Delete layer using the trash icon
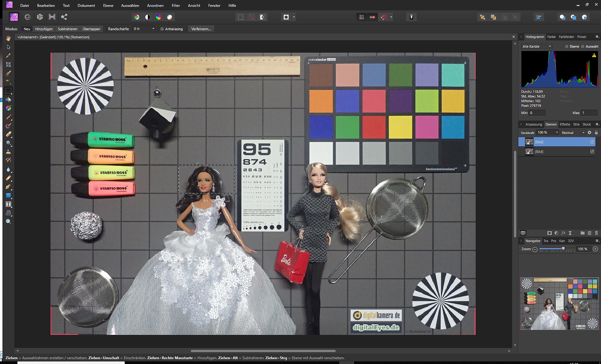 pyautogui.click(x=596, y=233)
